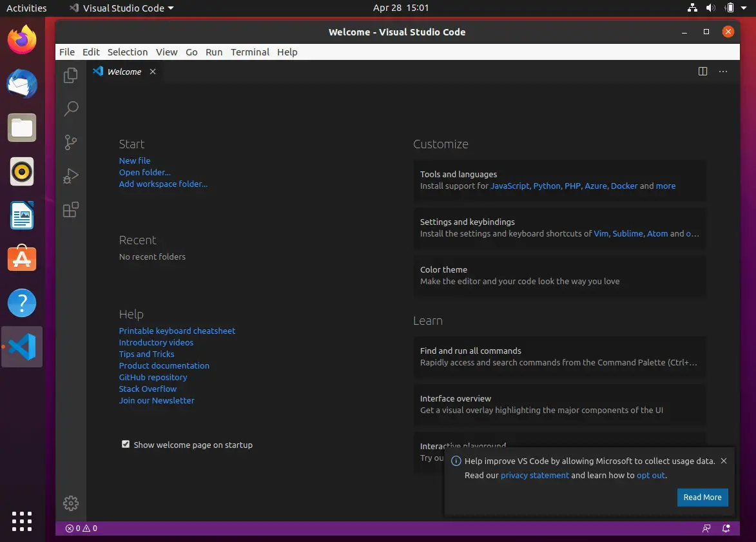The height and width of the screenshot is (542, 756).
Task: Open the editor More Actions ellipsis menu
Action: (723, 72)
